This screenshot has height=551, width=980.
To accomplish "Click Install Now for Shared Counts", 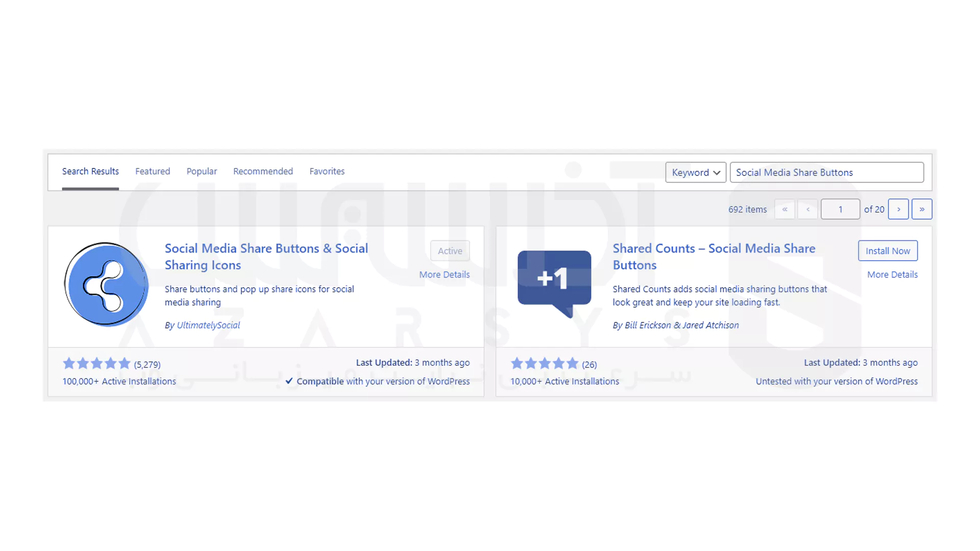I will click(888, 251).
